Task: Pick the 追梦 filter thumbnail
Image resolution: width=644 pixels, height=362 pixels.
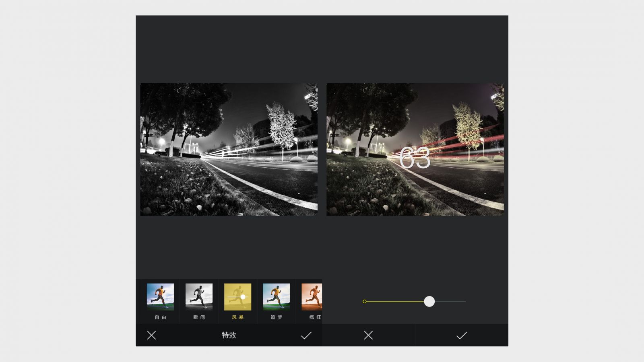Action: (x=276, y=297)
